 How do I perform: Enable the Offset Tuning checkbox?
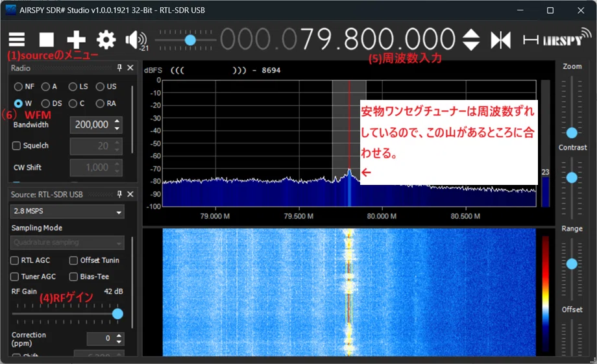tap(73, 260)
